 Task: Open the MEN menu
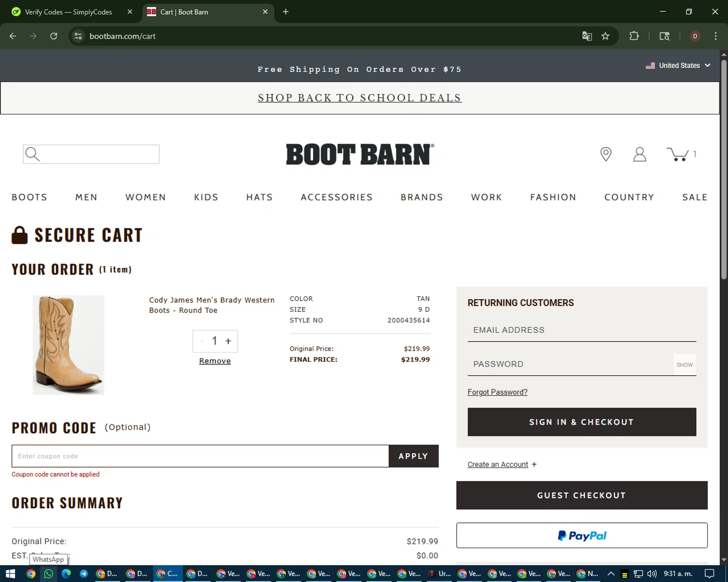coord(86,197)
